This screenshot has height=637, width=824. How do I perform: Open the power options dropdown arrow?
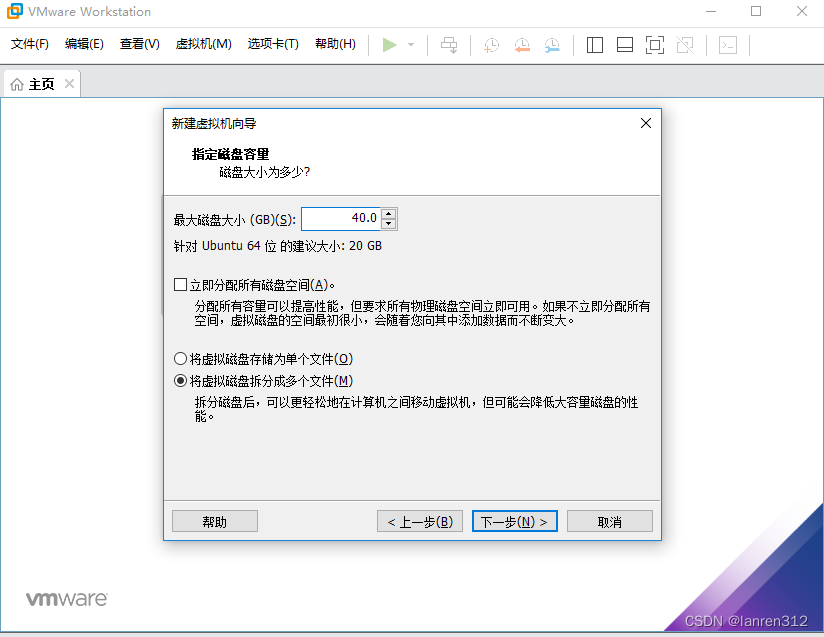click(411, 45)
